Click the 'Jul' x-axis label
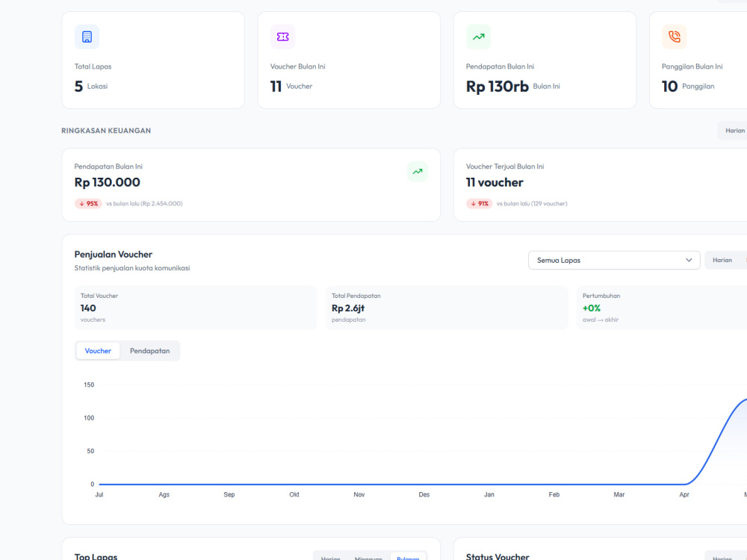 tap(99, 495)
